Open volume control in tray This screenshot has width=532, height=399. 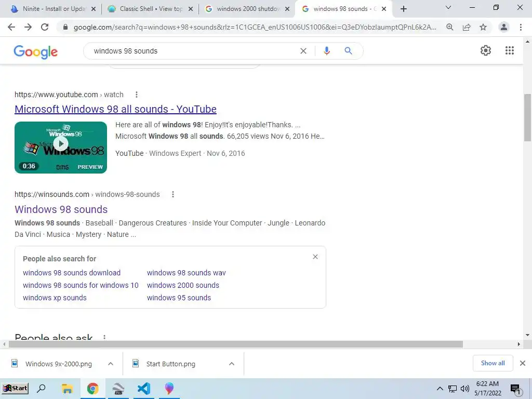click(465, 389)
